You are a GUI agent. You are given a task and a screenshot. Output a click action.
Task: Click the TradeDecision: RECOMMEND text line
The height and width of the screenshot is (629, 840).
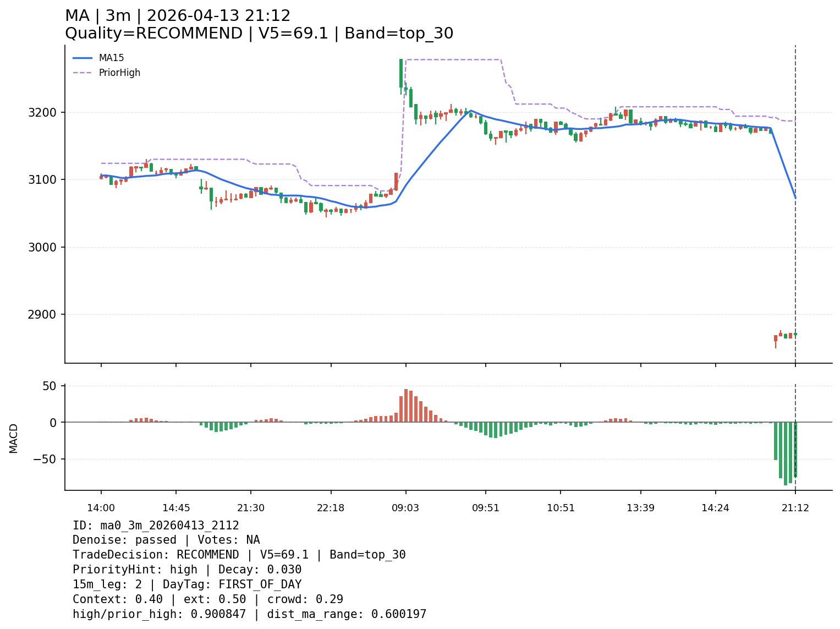point(239,555)
